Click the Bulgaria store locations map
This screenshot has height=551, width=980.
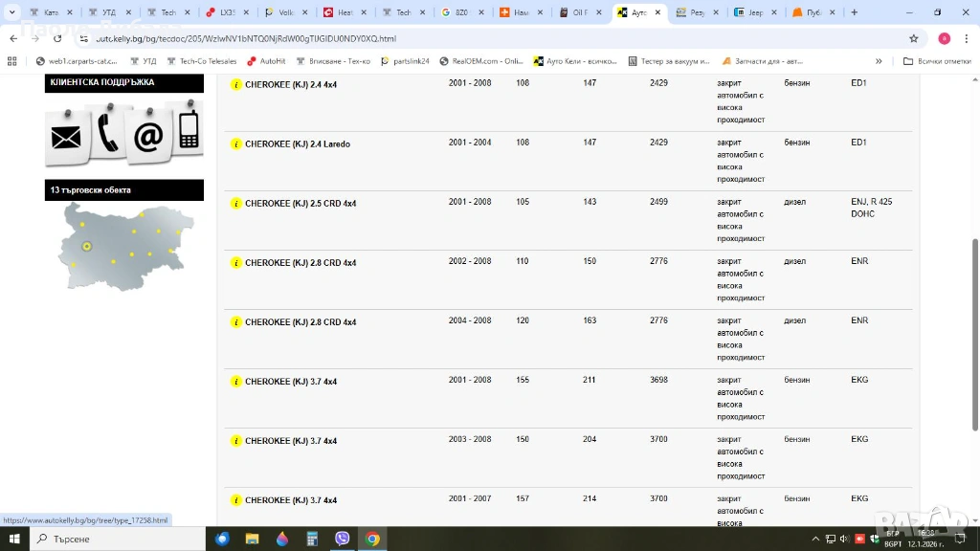coord(124,245)
